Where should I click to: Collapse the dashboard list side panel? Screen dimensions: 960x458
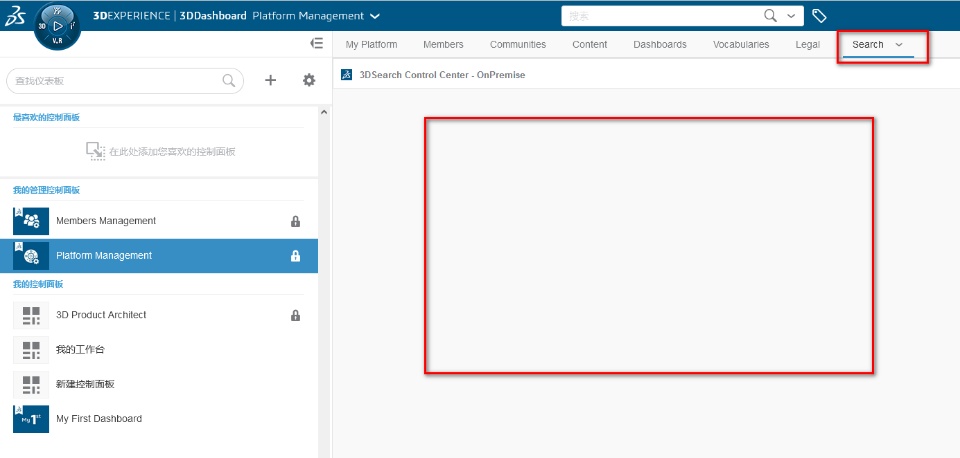click(317, 43)
